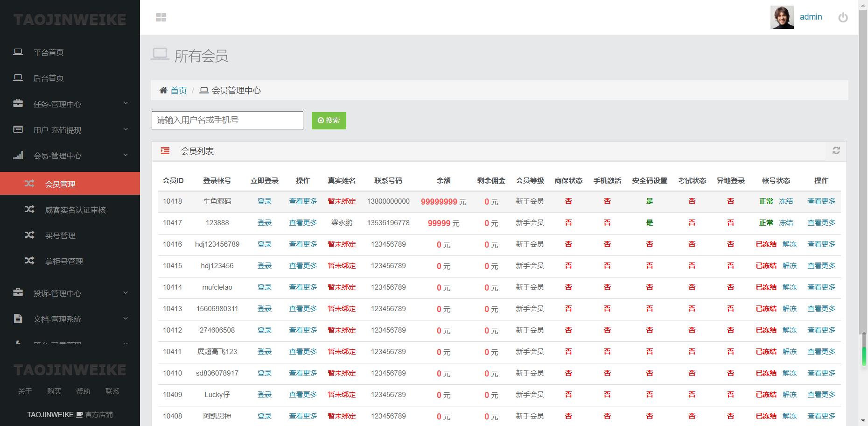Click the green 搜索 button

329,121
